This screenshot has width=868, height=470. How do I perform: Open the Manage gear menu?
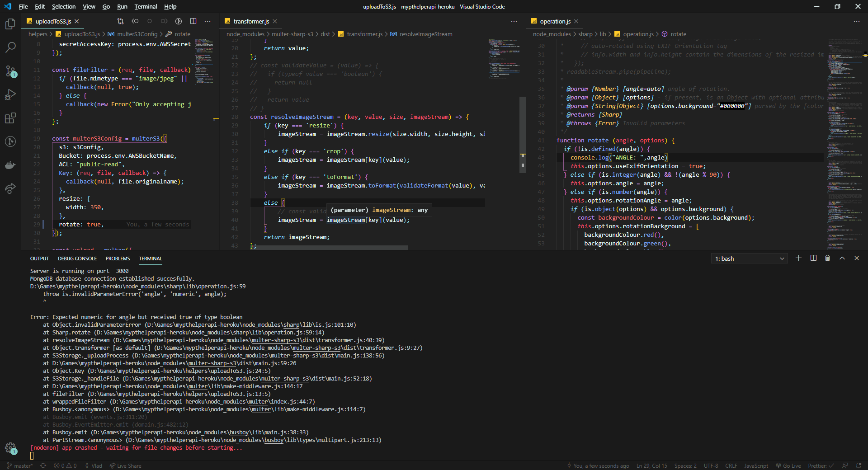pyautogui.click(x=10, y=448)
